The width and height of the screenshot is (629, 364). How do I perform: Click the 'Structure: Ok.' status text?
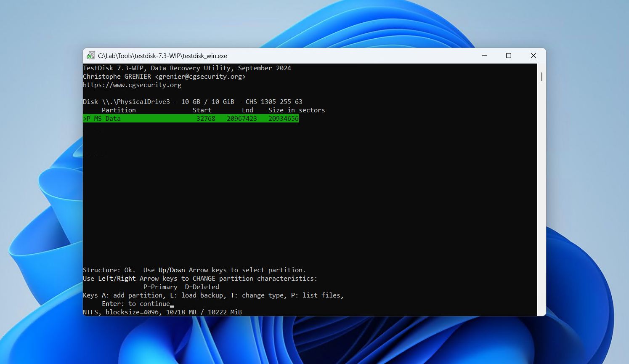click(x=109, y=270)
